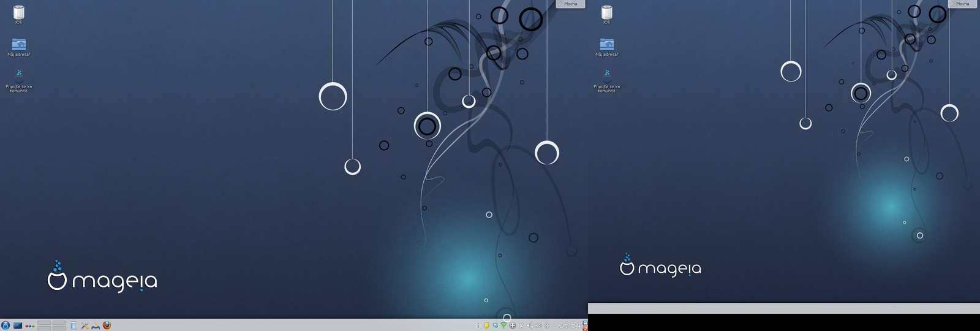Open the volume speaker tray icon
980x331 pixels.
point(530,325)
